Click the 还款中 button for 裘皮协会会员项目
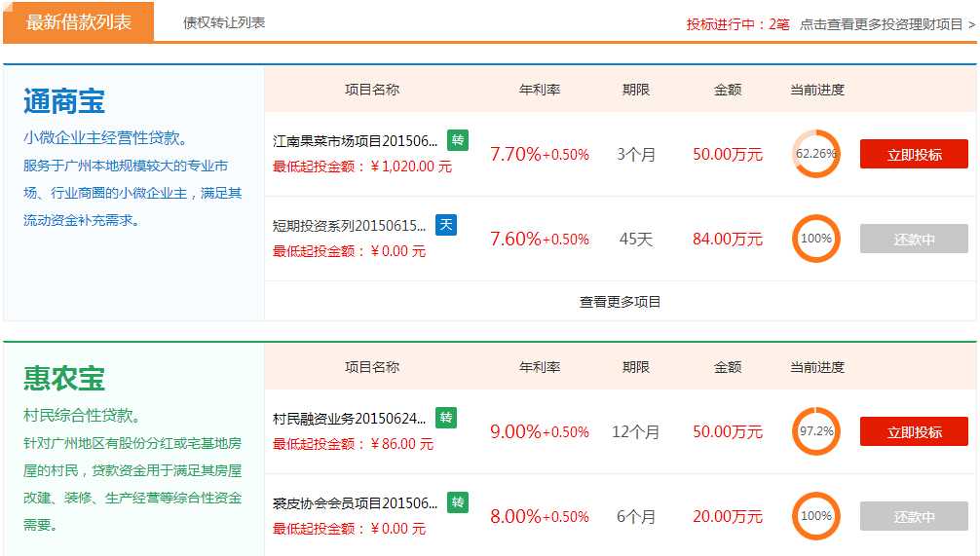Screen dimensions: 980x556 (914, 516)
